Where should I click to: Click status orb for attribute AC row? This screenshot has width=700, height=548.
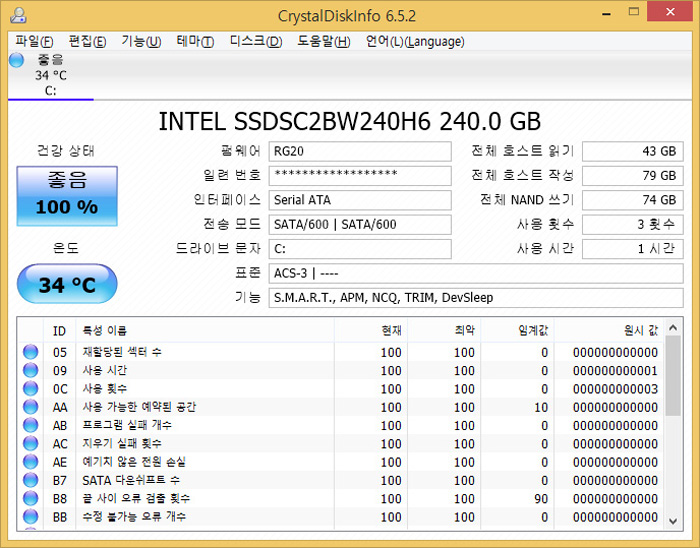(30, 443)
